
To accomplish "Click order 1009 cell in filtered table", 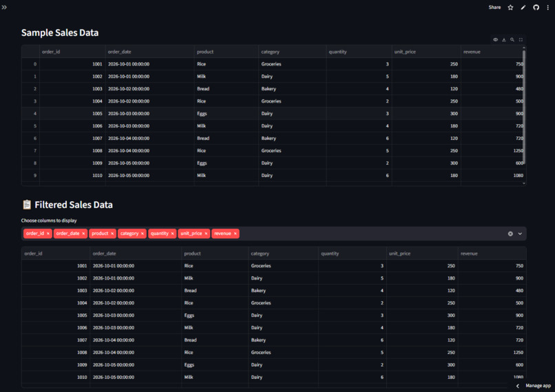I will (x=56, y=365).
